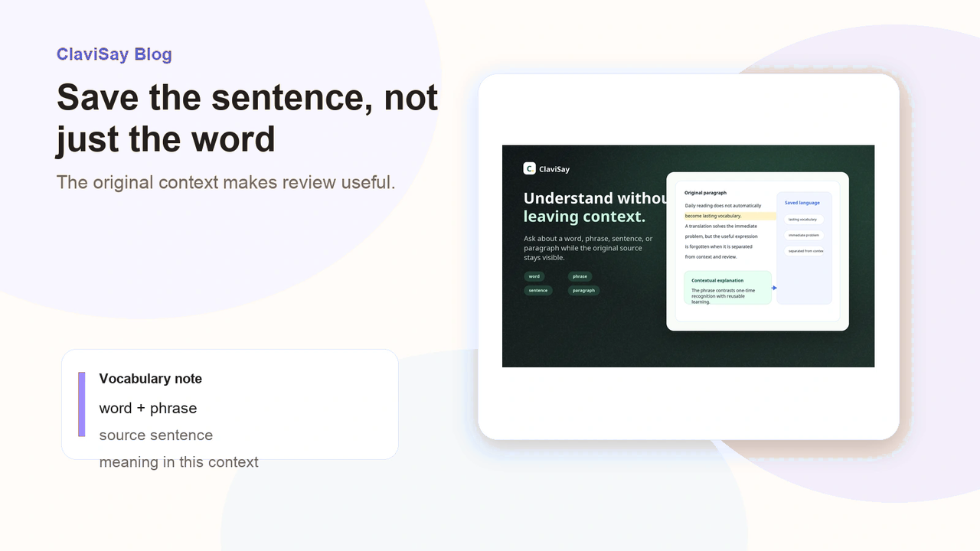Viewport: 980px width, 551px height.
Task: Click the "Saved language" heading
Action: tap(802, 203)
